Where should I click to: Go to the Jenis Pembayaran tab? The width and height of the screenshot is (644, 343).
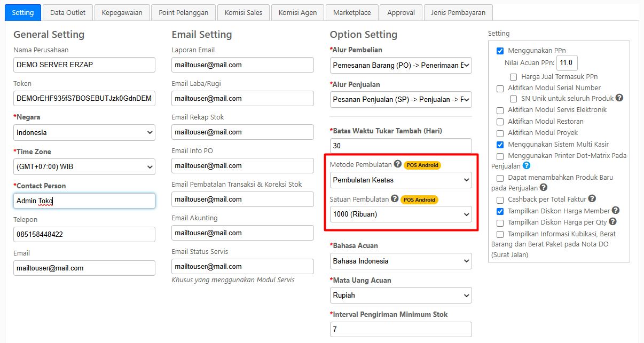(x=459, y=13)
